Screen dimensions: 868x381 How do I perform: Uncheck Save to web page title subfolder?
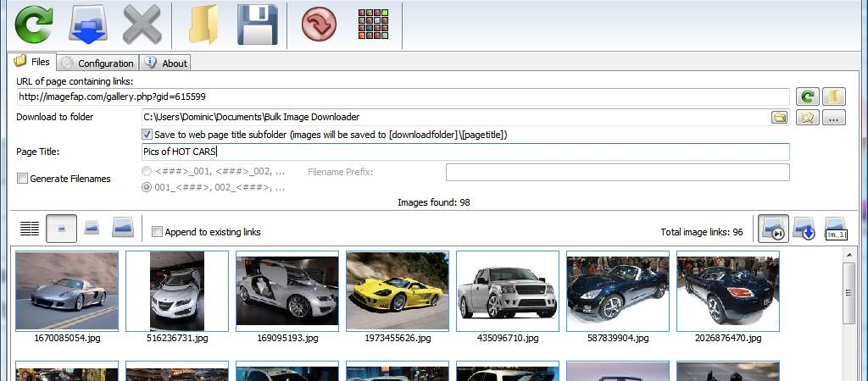click(147, 135)
